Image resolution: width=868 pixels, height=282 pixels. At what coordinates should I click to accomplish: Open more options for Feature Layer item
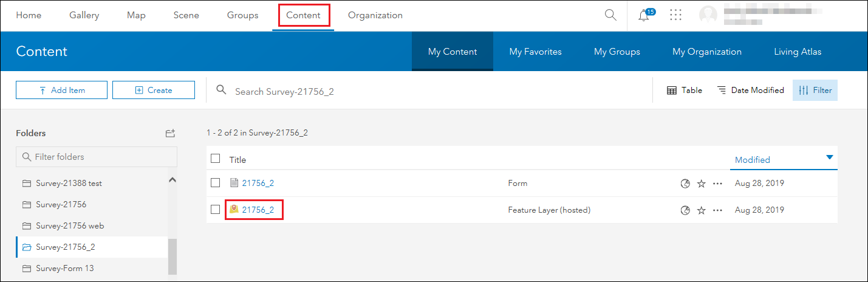pyautogui.click(x=717, y=210)
